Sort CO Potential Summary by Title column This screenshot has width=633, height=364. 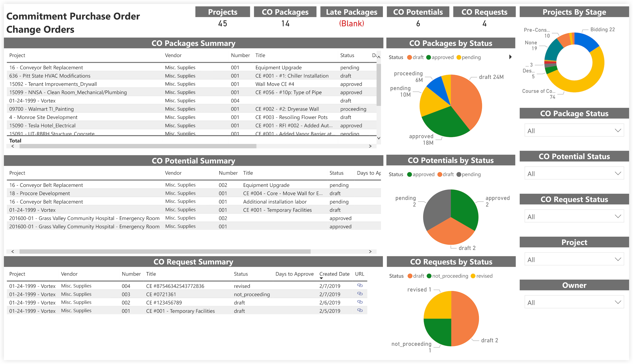click(x=248, y=173)
